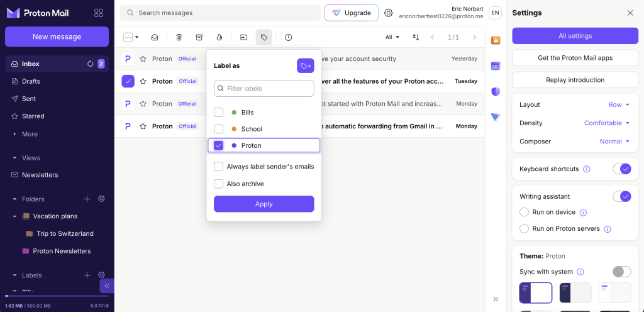644x312 pixels.
Task: Add a new folder with plus icon
Action: click(87, 199)
